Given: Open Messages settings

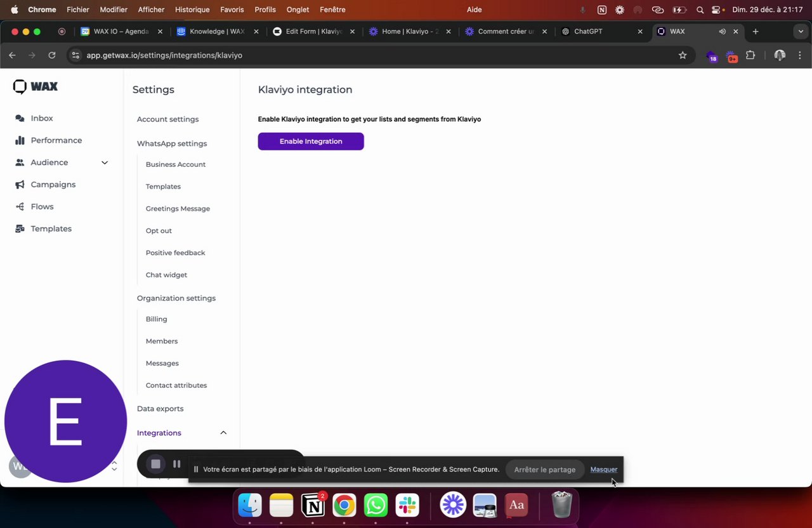Looking at the screenshot, I should 162,364.
